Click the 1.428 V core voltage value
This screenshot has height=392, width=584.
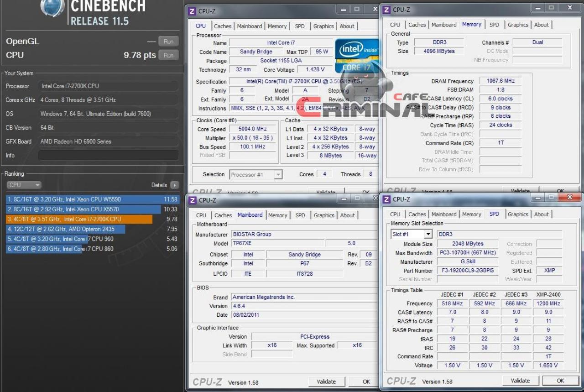pyautogui.click(x=315, y=70)
